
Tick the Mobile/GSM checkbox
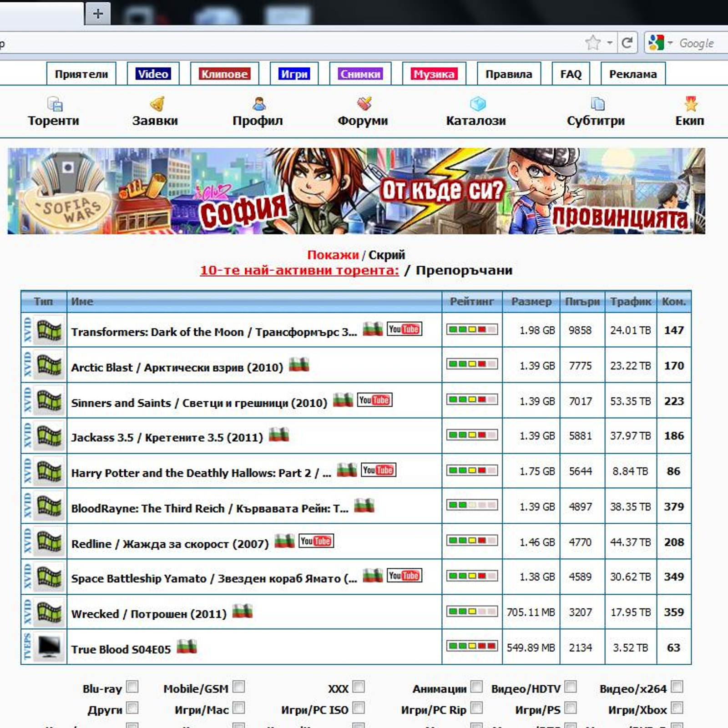pos(239,686)
